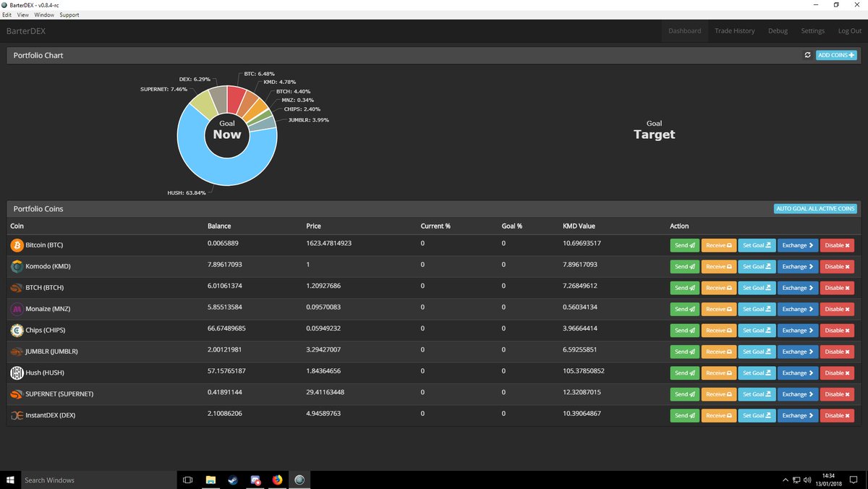Disable JUMBLR coin
Viewport: 868px width, 489px height.
[837, 352]
